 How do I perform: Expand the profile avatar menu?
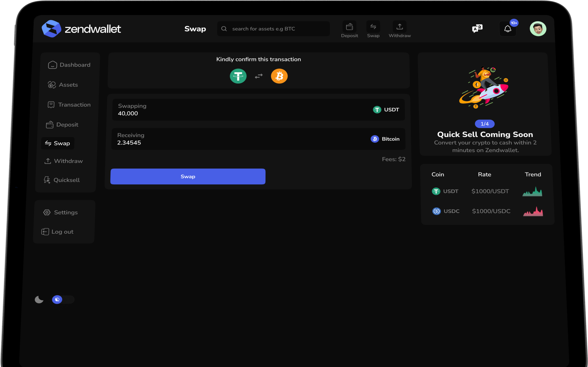pyautogui.click(x=538, y=29)
